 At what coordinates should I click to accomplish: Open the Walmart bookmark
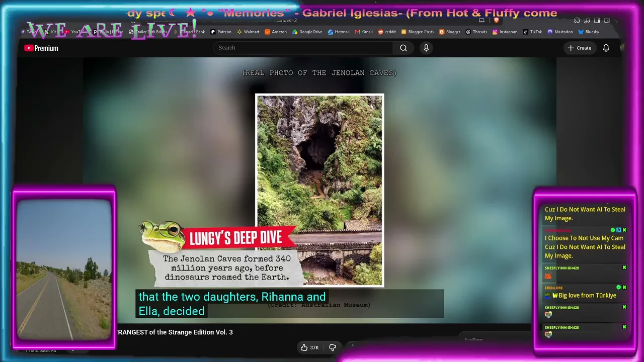tap(248, 32)
